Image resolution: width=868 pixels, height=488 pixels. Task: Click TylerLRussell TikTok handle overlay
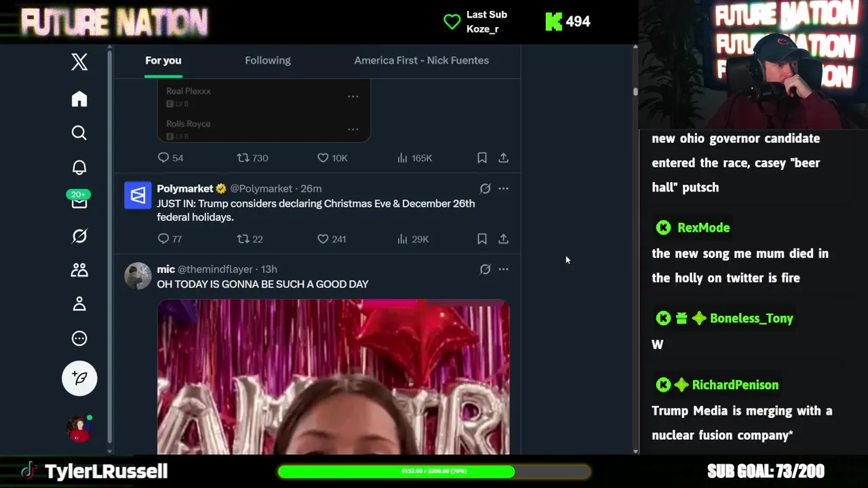[94, 471]
